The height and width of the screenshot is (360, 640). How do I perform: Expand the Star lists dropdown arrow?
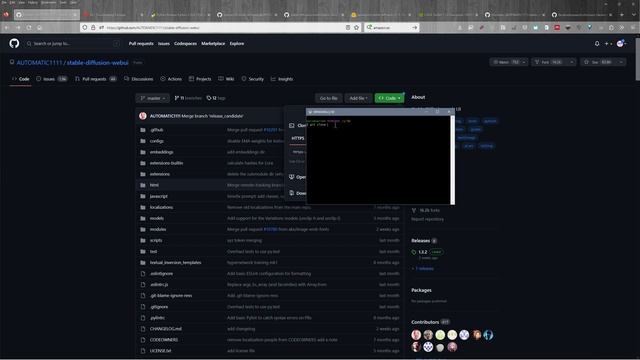[x=621, y=62]
